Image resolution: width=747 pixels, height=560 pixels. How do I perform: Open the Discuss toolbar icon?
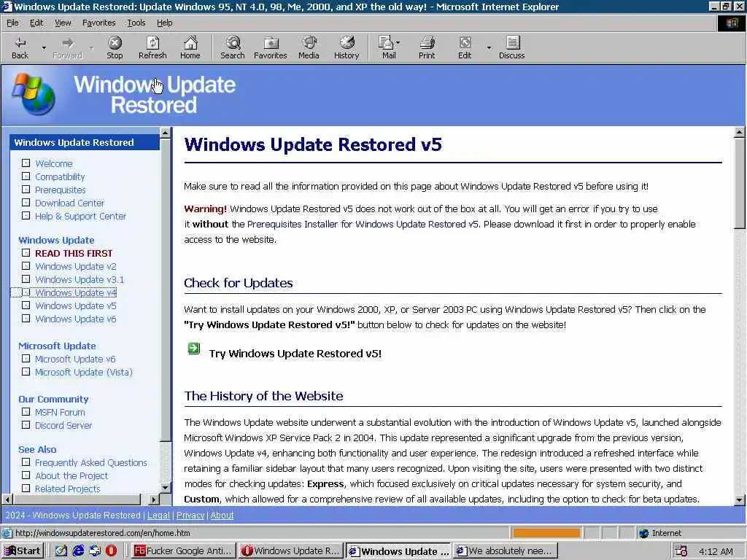(512, 47)
